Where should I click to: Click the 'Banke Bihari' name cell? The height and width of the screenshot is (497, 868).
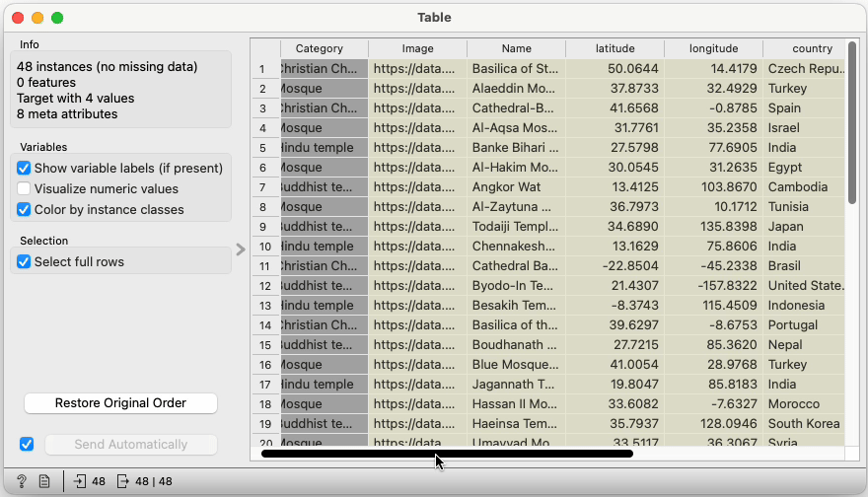(517, 148)
